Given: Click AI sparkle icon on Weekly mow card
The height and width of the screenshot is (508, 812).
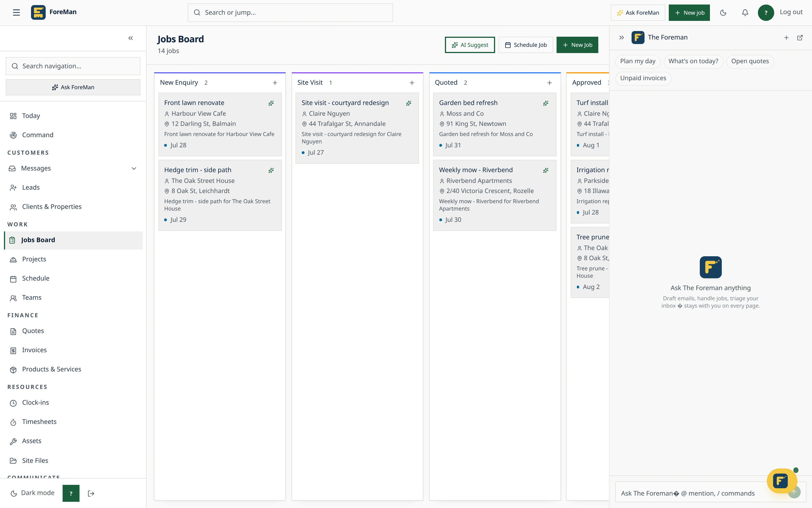Looking at the screenshot, I should [x=546, y=170].
